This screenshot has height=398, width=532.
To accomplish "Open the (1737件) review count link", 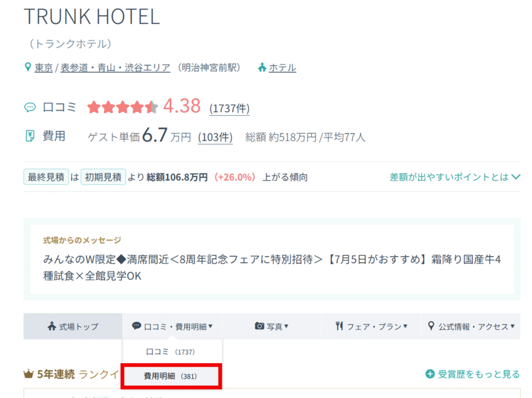I will pos(229,109).
